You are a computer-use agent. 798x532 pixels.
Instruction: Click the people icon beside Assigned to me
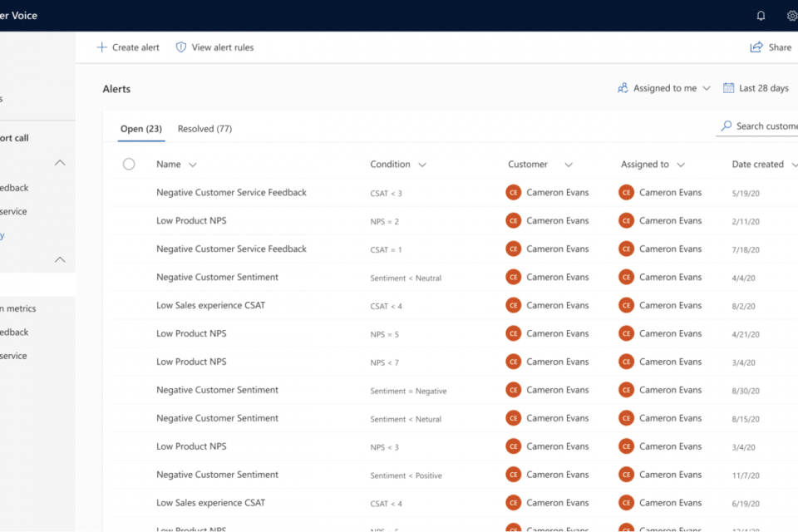[623, 88]
